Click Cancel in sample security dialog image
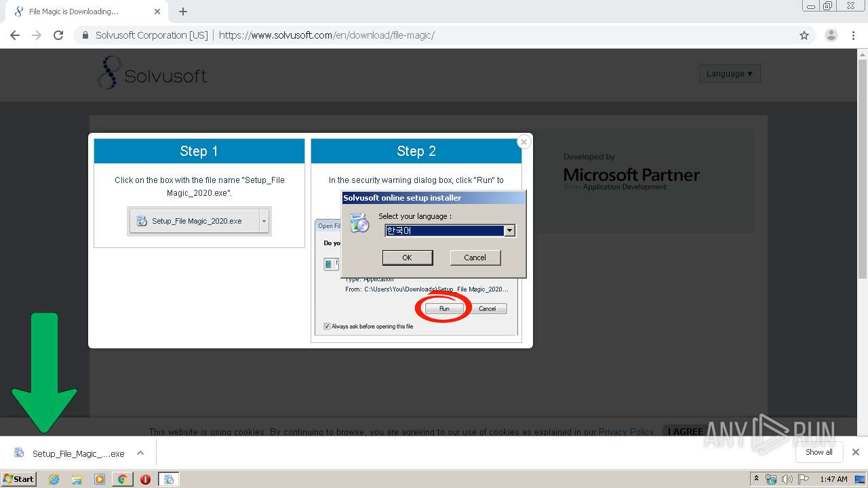 (x=488, y=308)
